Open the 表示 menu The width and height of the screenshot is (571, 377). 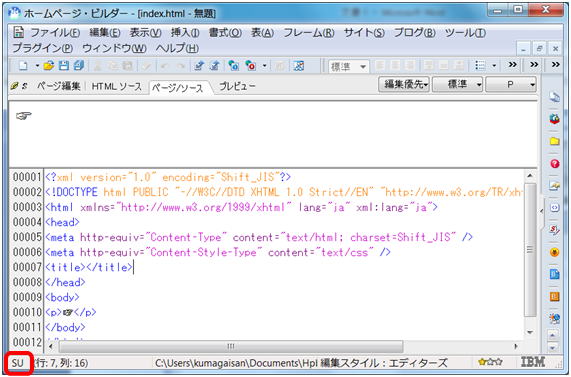click(146, 33)
